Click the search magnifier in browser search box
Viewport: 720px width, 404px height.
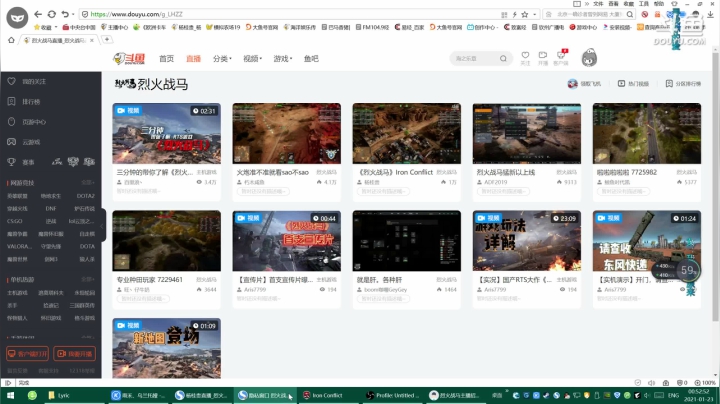tap(630, 14)
